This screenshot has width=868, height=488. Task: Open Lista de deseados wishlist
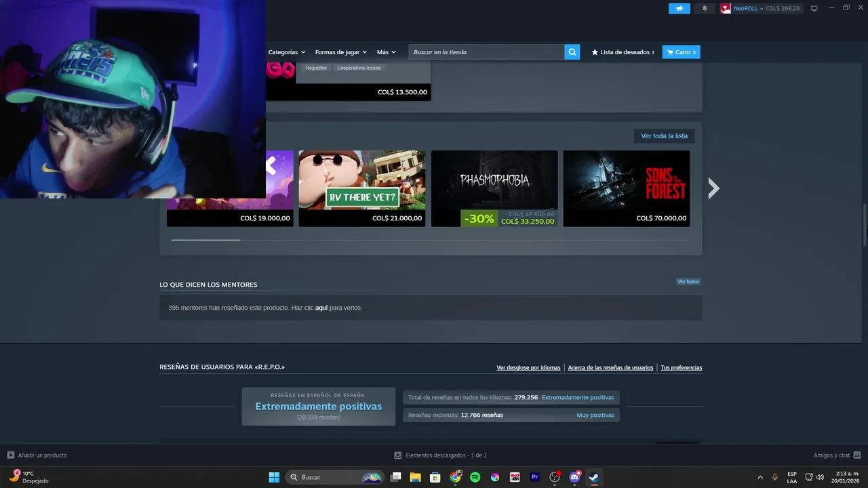623,52
